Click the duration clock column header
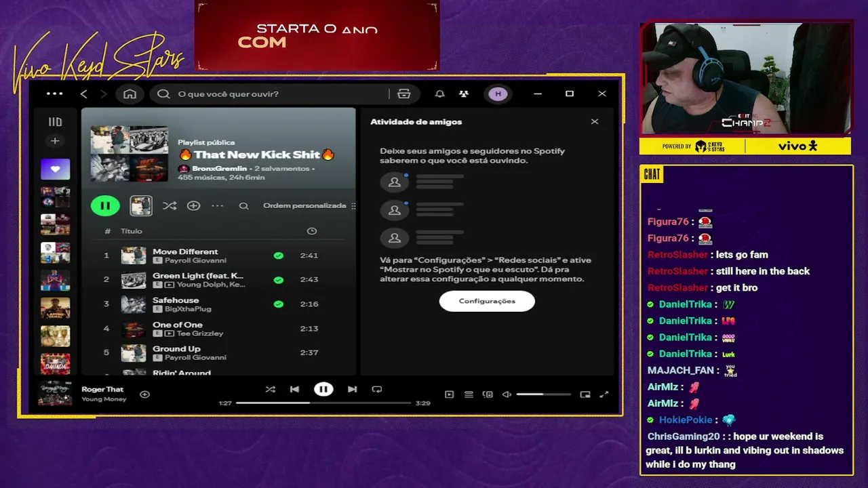The image size is (868, 488). point(312,231)
